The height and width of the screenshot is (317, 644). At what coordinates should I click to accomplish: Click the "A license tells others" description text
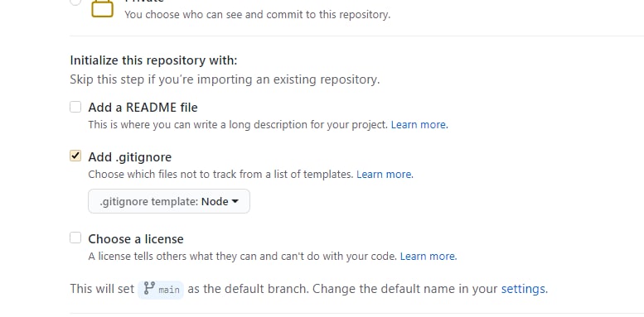242,257
